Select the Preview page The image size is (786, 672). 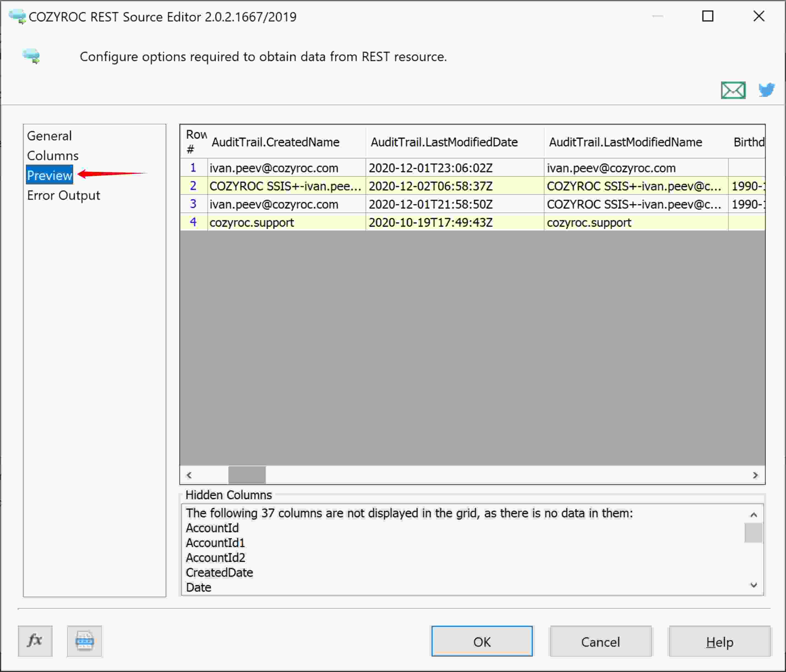tap(50, 175)
